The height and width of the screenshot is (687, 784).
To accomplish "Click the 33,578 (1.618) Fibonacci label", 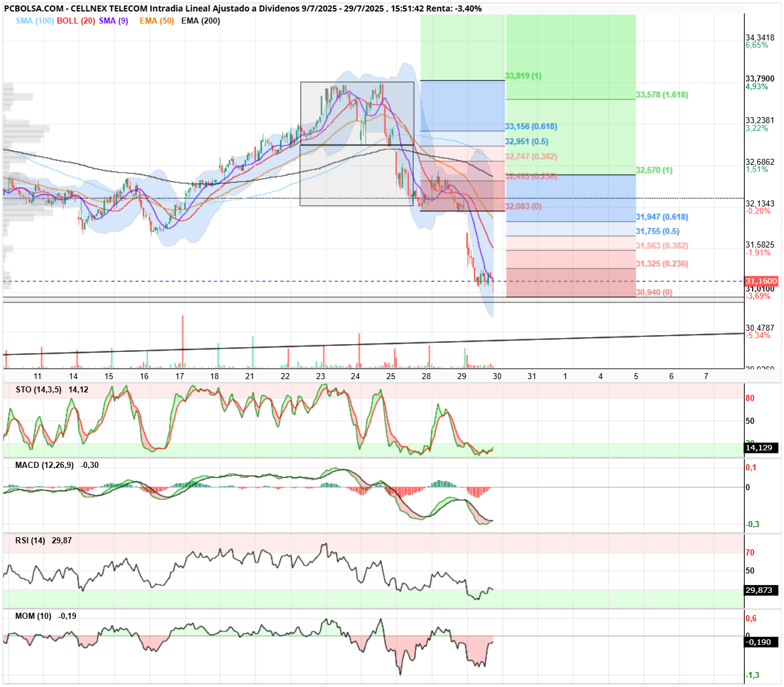I will point(661,95).
